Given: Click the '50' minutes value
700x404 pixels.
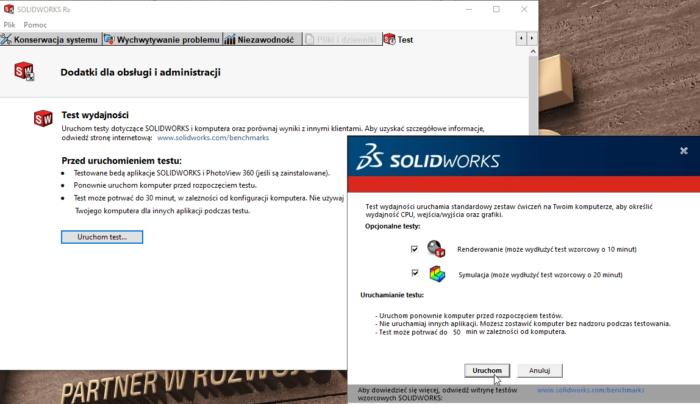Looking at the screenshot, I should [x=456, y=333].
